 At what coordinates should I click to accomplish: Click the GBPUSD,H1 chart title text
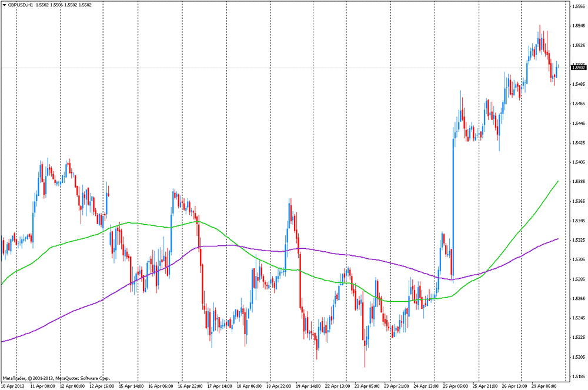[21, 5]
